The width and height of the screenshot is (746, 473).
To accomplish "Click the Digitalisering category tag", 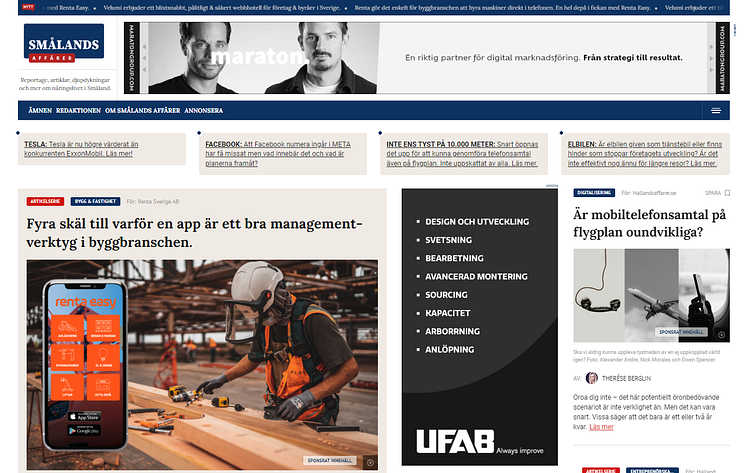I will tap(595, 192).
